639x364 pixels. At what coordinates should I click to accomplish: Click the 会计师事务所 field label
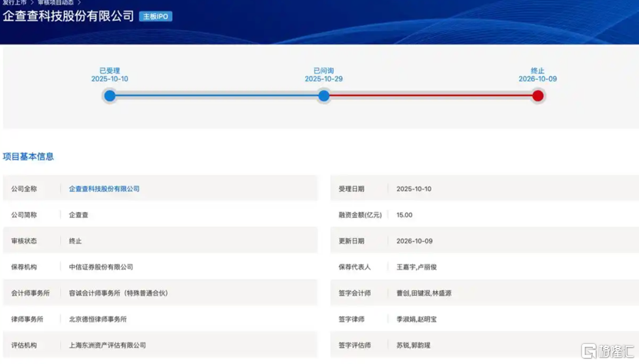click(31, 293)
